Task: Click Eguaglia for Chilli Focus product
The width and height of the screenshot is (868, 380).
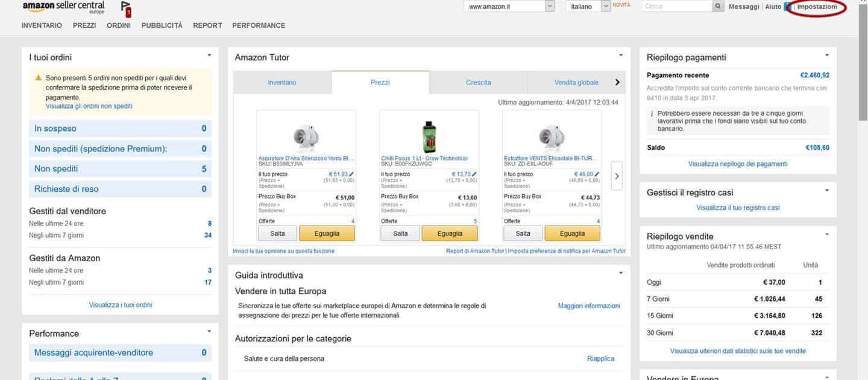Action: click(x=450, y=233)
